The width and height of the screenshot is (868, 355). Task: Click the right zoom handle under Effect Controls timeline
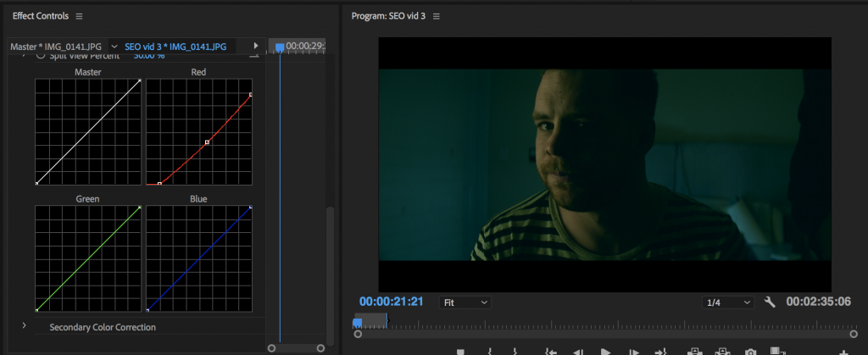tap(320, 348)
